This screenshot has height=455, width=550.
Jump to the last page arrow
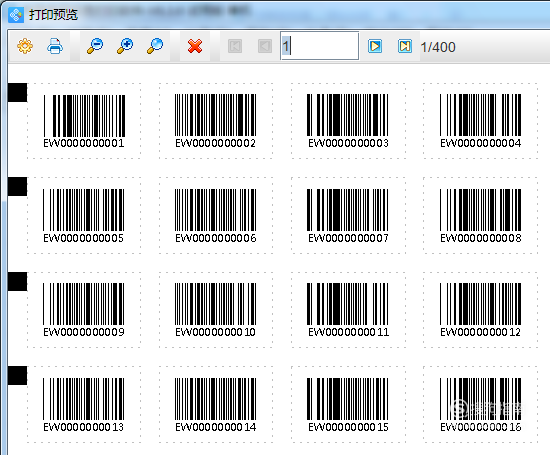click(x=405, y=46)
